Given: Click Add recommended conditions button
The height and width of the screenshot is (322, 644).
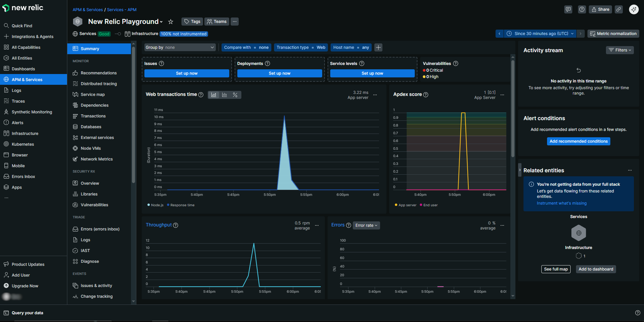Looking at the screenshot, I should 578,141.
